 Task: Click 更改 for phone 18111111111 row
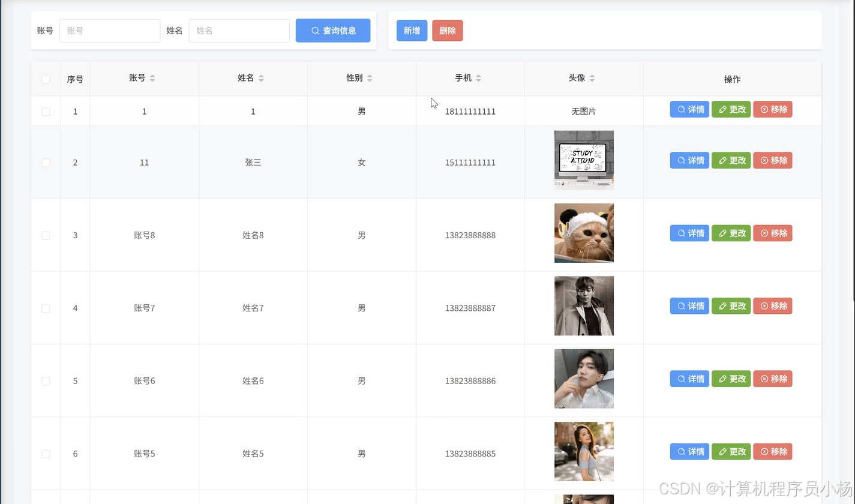point(731,109)
